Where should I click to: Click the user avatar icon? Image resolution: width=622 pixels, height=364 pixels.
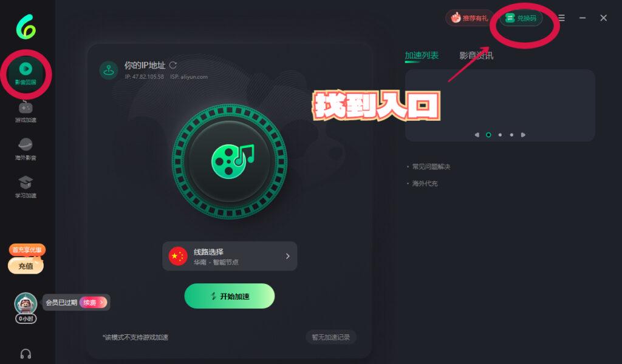click(x=26, y=304)
